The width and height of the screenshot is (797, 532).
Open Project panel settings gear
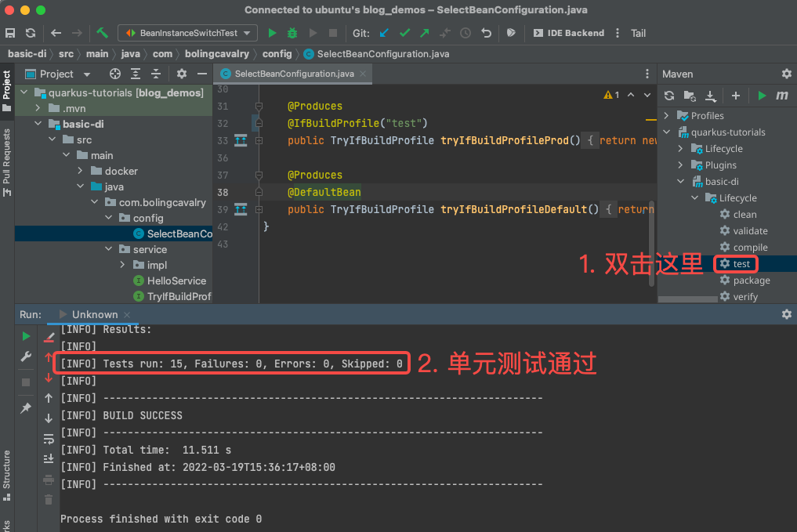pos(182,74)
